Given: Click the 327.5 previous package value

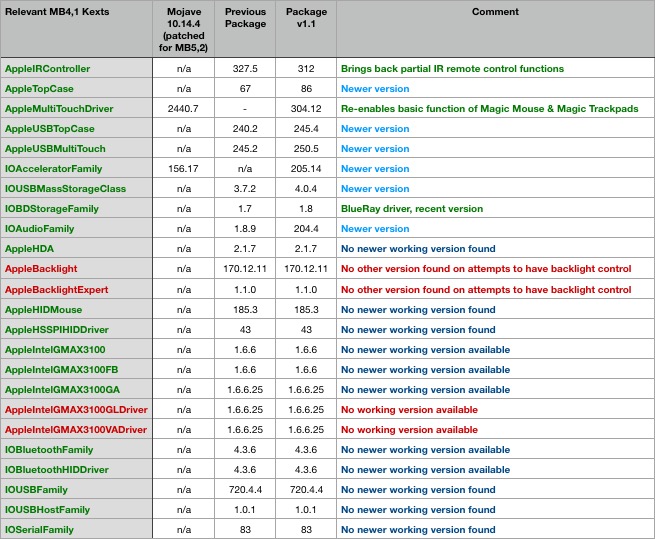Looking at the screenshot, I should (x=245, y=69).
